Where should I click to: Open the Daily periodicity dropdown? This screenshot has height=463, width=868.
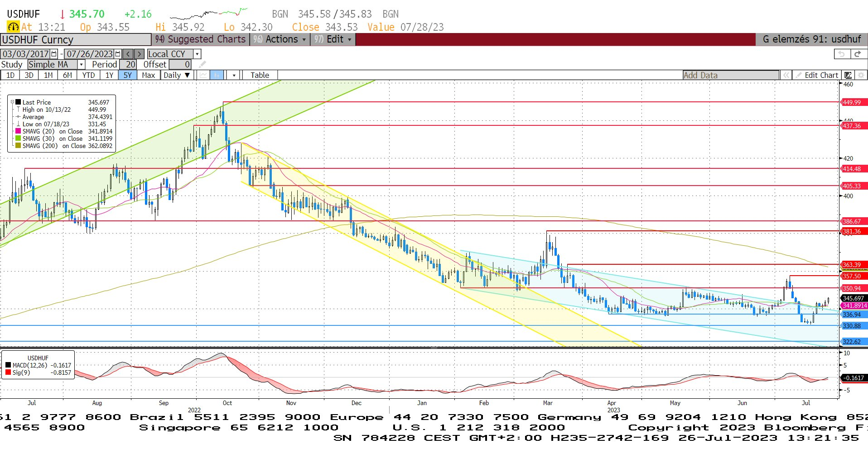pyautogui.click(x=177, y=75)
